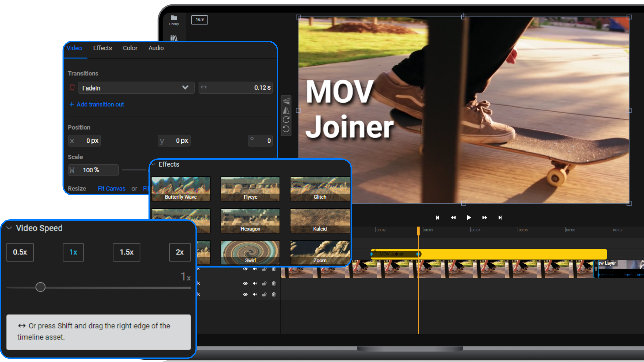Mute audio on the middle track

pos(255,283)
